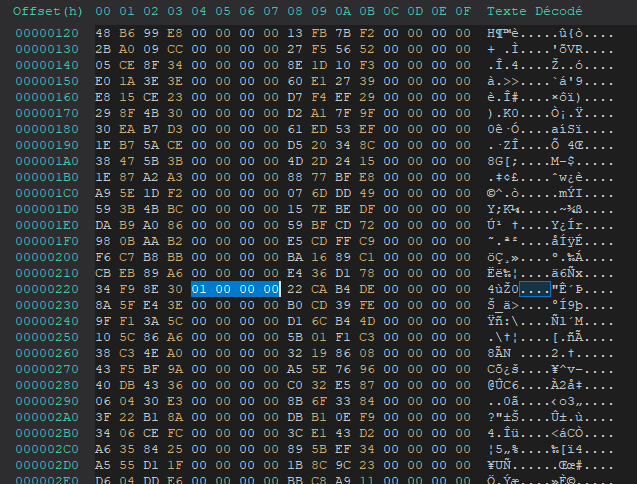Select the highlighted byte 01 in row 00000220
The width and height of the screenshot is (637, 484).
point(199,289)
